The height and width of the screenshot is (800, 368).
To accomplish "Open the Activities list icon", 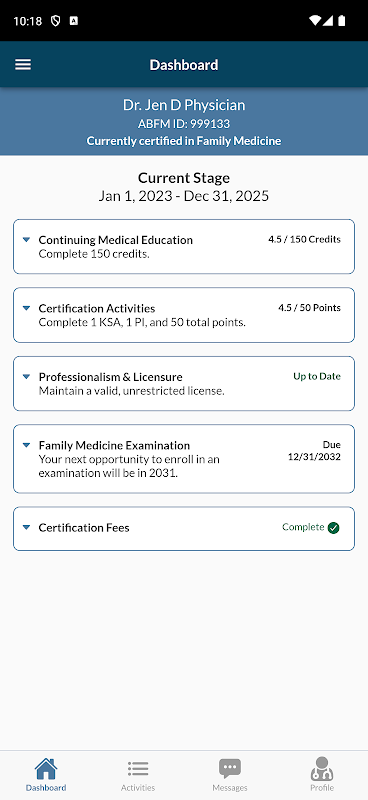I will point(138,769).
